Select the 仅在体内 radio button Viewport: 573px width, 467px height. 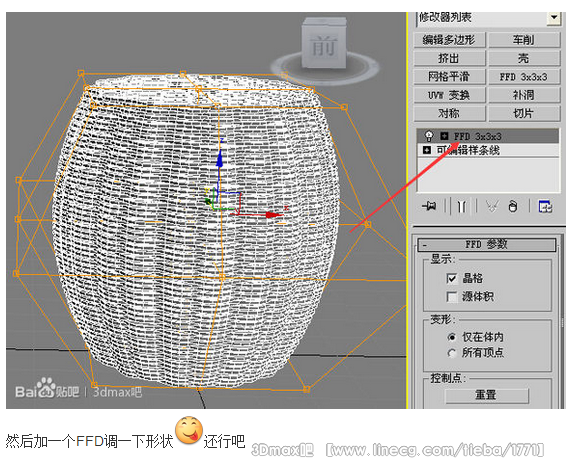tap(452, 337)
